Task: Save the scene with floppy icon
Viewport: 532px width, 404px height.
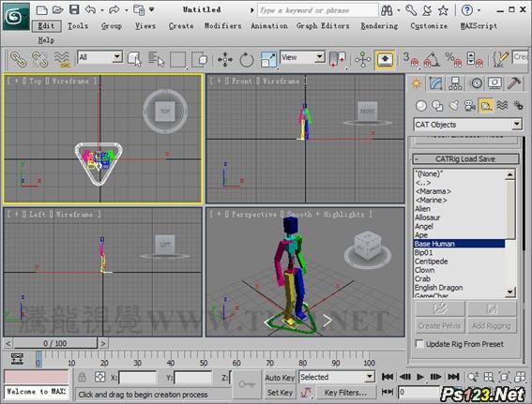Action: (x=74, y=9)
